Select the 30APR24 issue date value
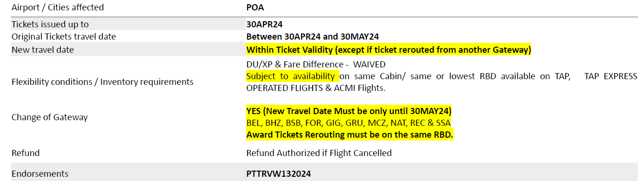The height and width of the screenshot is (181, 644). (x=264, y=25)
